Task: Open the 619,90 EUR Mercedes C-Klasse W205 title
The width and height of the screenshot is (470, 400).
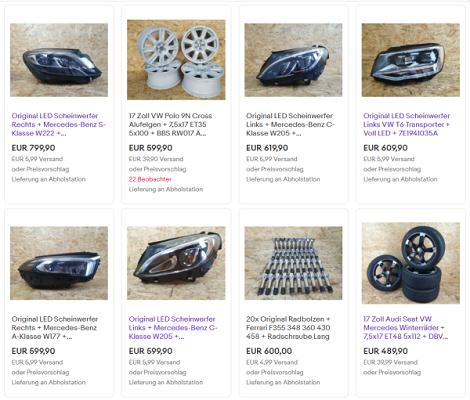Action: [290, 124]
